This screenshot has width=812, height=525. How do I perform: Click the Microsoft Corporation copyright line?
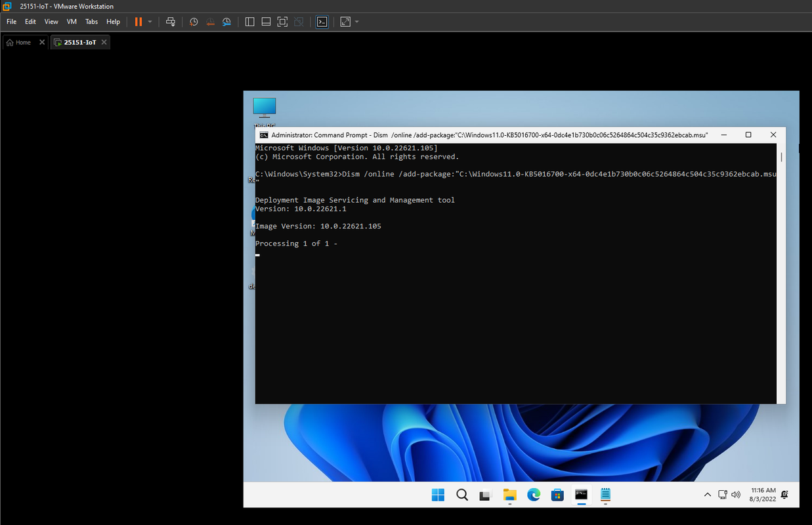coord(357,157)
